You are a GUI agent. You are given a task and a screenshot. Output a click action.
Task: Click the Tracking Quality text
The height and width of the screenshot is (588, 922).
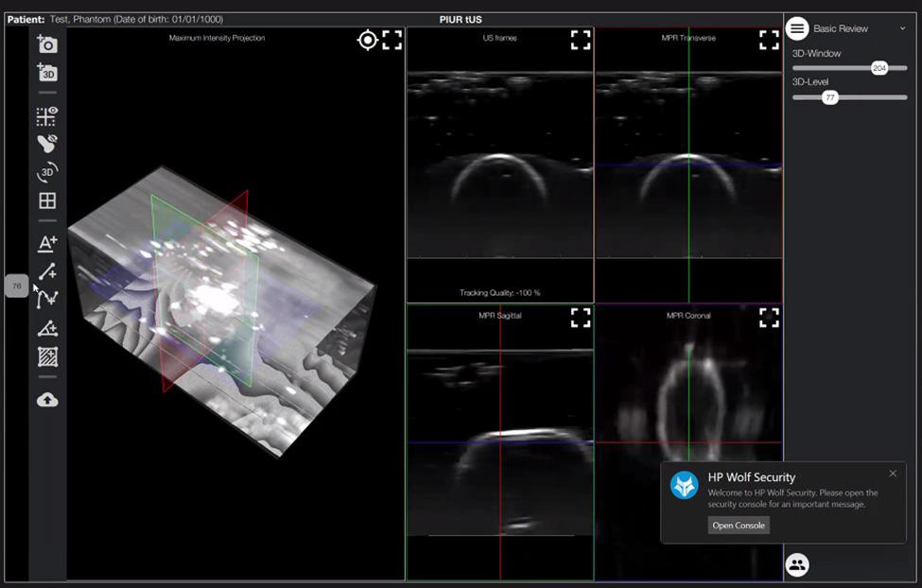[500, 293]
